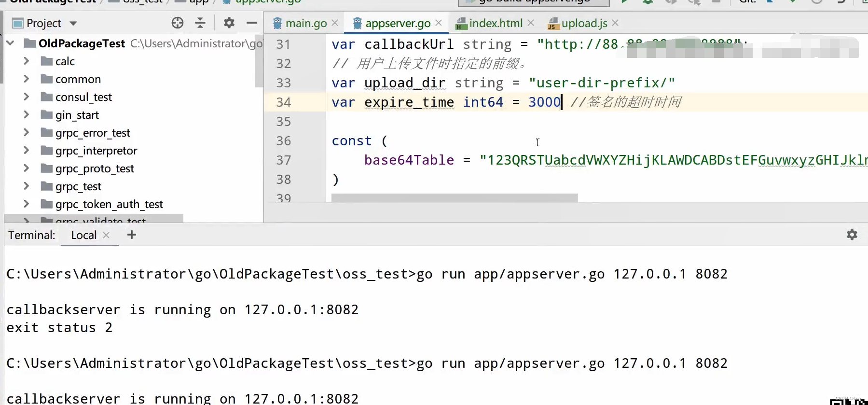Viewport: 868px width, 405px height.
Task: Click the Chinese comment on line 32
Action: 429,64
